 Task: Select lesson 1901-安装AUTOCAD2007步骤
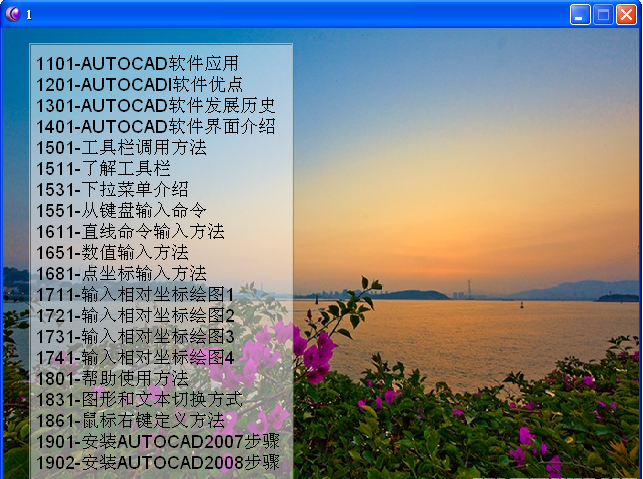pos(158,441)
